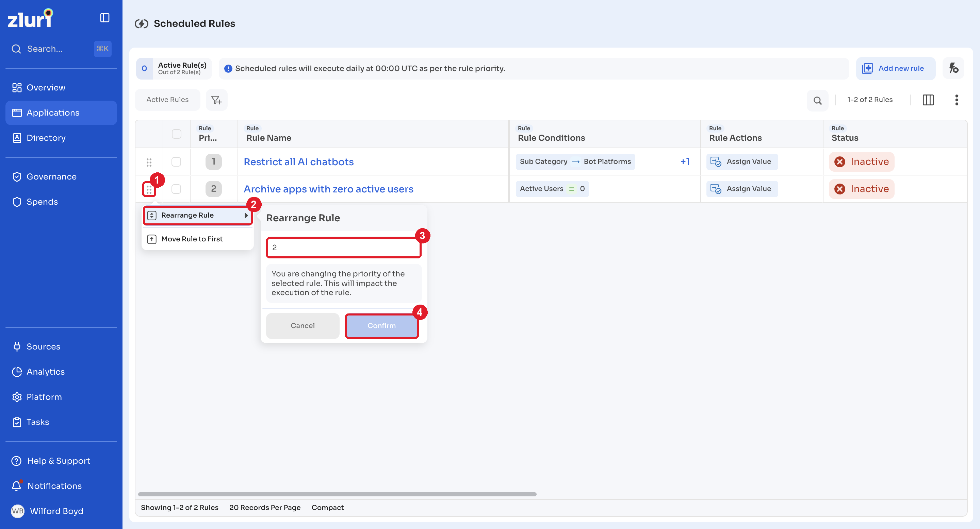
Task: Open Archive apps with zero active users
Action: pos(329,189)
